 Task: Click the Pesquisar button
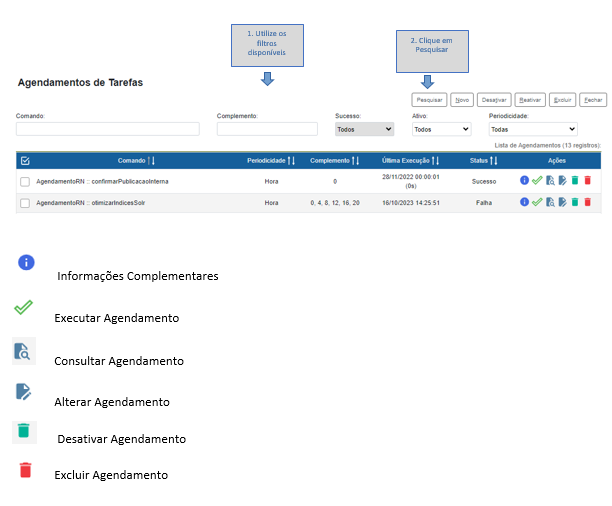429,100
